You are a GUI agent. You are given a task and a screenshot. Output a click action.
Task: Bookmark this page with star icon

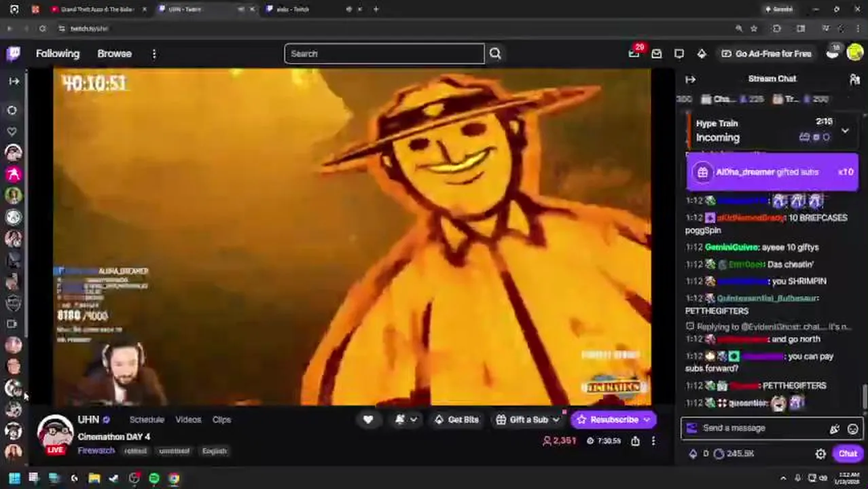(754, 29)
